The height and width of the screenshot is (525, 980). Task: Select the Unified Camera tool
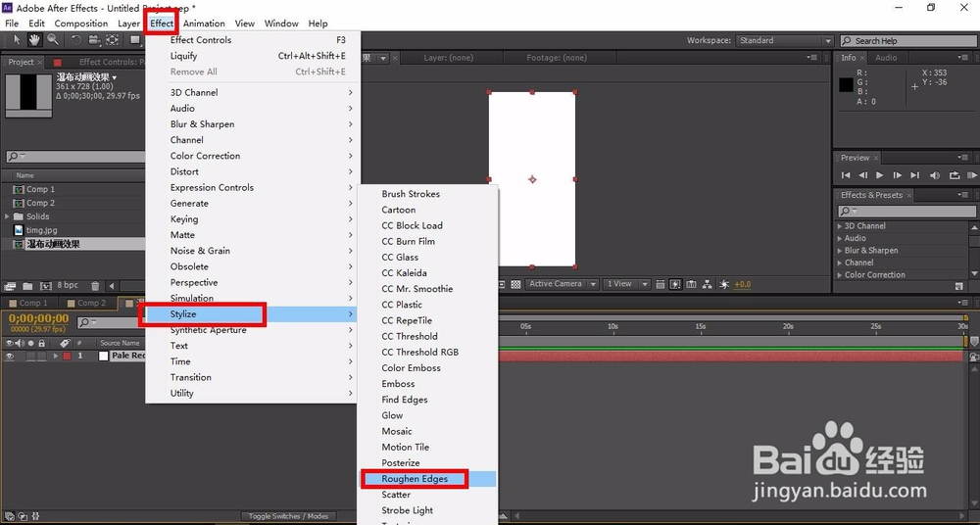(x=94, y=40)
